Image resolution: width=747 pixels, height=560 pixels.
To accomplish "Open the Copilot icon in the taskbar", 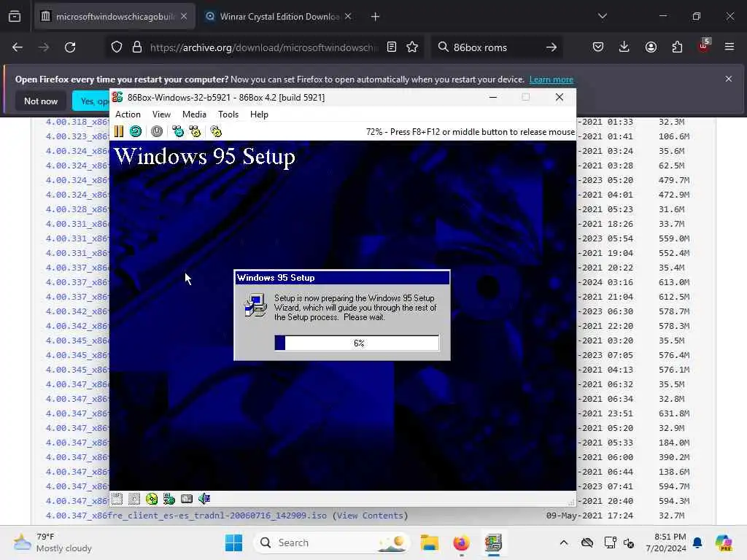I will click(724, 542).
